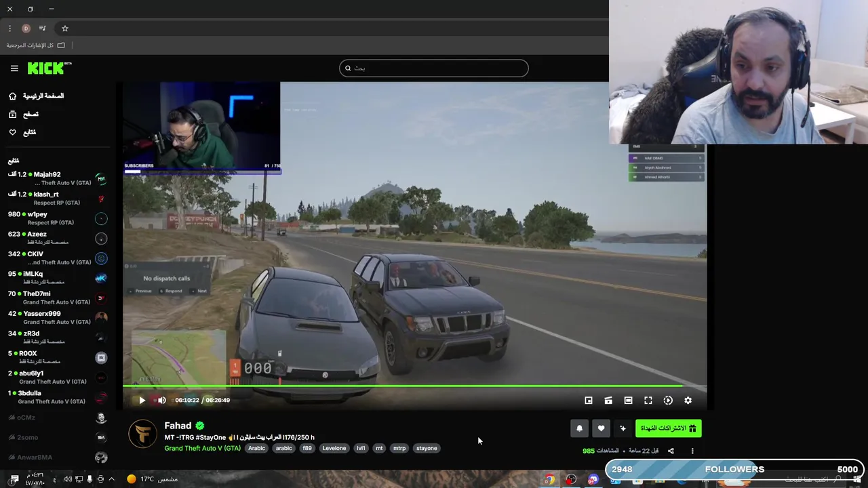Open the Following sidebar item
Screen dimensions: 868x488
(x=22, y=132)
